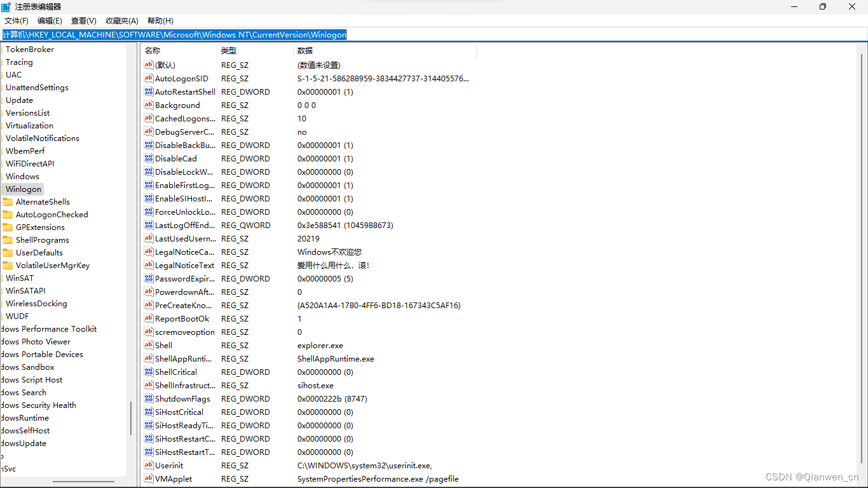868x488 pixels.
Task: Select the VolatileNotifications tree key
Action: click(x=43, y=139)
